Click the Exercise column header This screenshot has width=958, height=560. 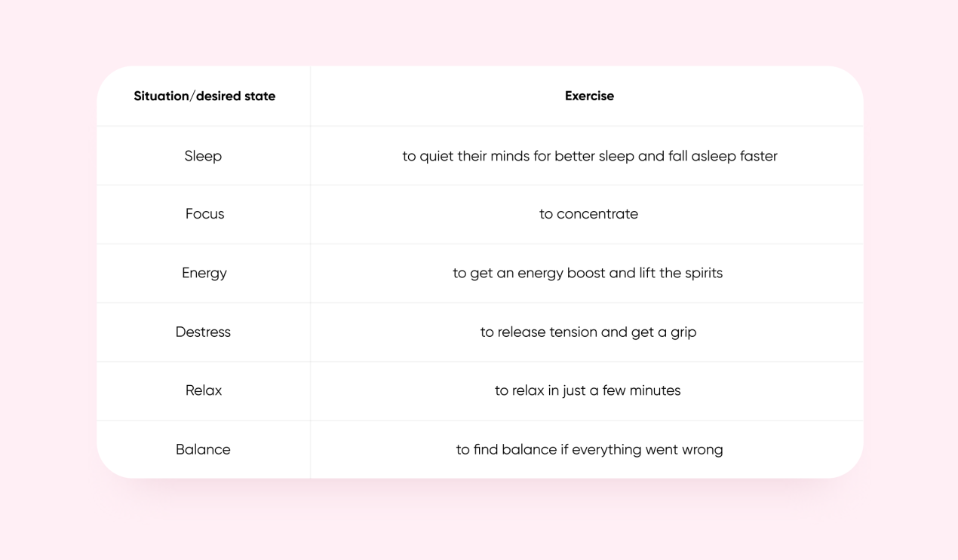(589, 96)
